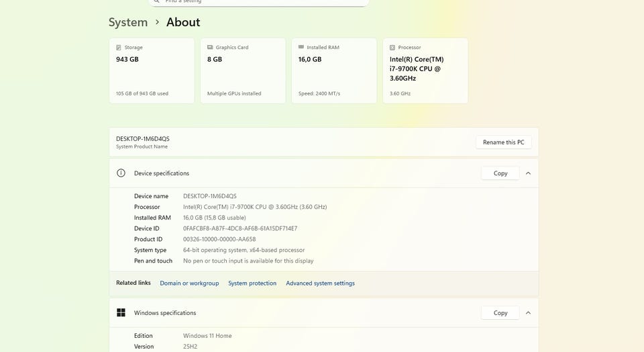Viewport: 644px width, 352px height.
Task: Open the 943 GB Storage card
Action: (151, 71)
